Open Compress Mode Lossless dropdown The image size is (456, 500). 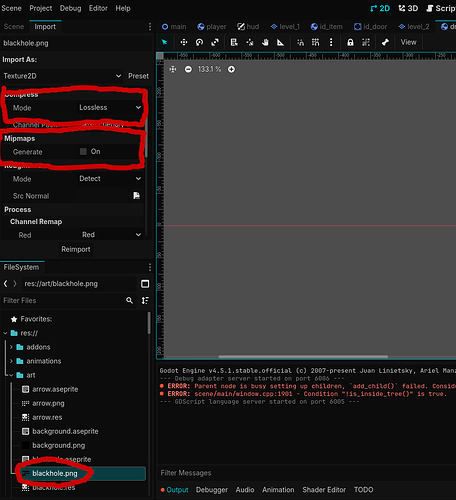click(x=110, y=107)
